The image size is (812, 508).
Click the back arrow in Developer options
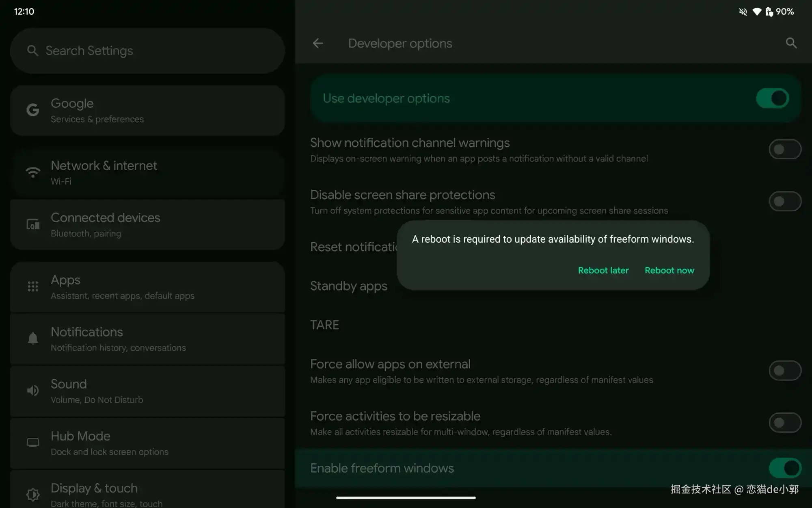318,43
